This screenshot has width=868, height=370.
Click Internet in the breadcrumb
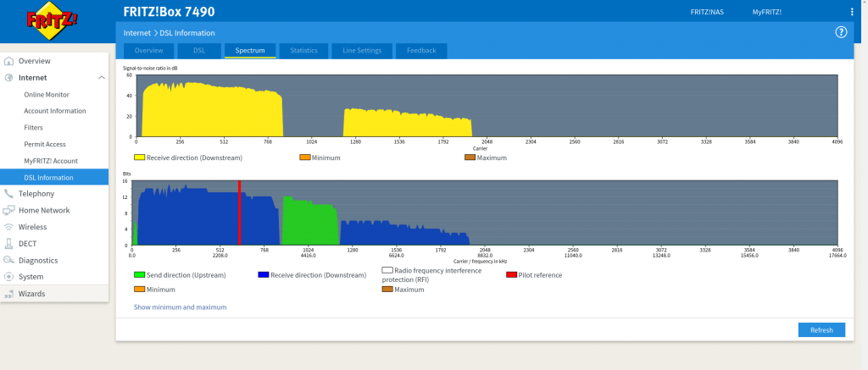point(136,33)
